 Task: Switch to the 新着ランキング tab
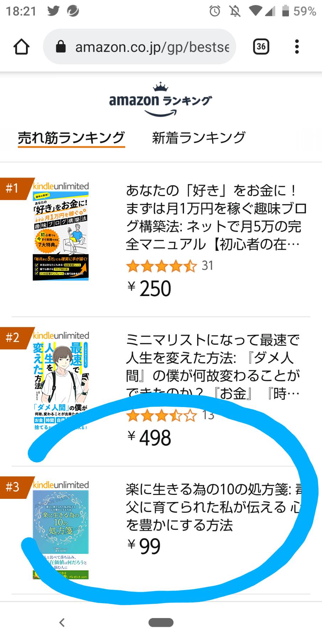(199, 138)
